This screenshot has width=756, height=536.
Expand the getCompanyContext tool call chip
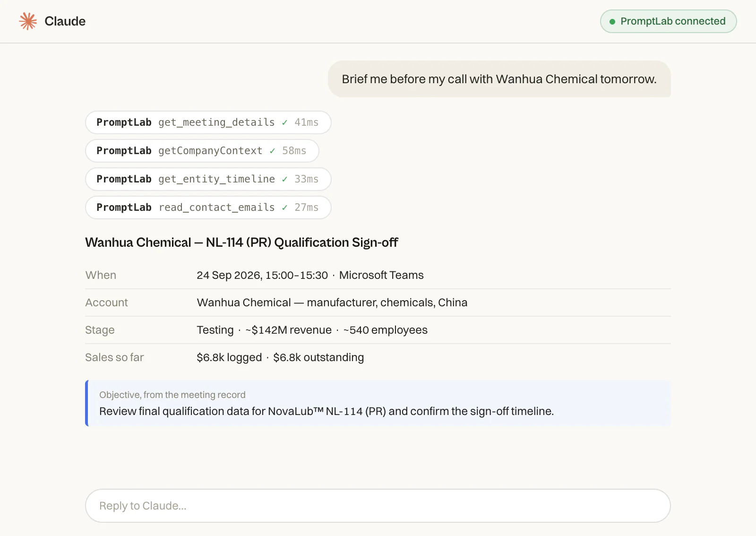click(202, 151)
